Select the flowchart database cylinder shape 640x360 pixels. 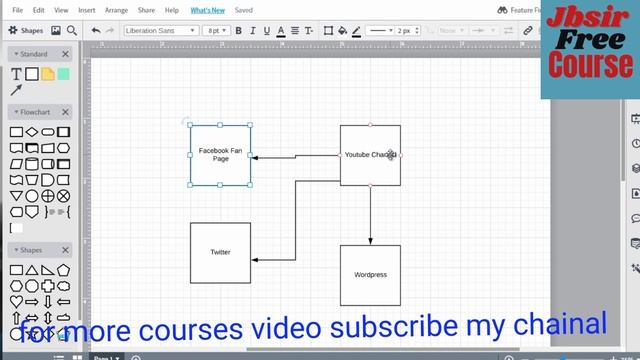point(32,164)
